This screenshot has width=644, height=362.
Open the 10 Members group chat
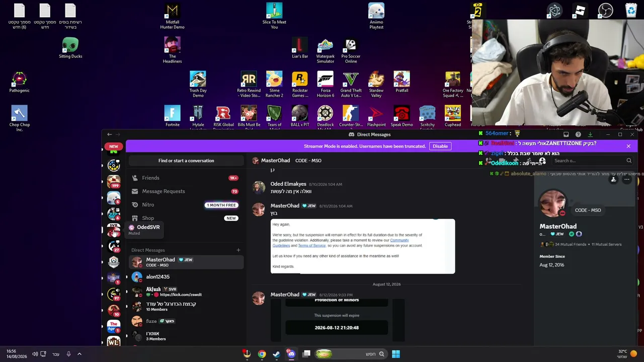[186, 306]
